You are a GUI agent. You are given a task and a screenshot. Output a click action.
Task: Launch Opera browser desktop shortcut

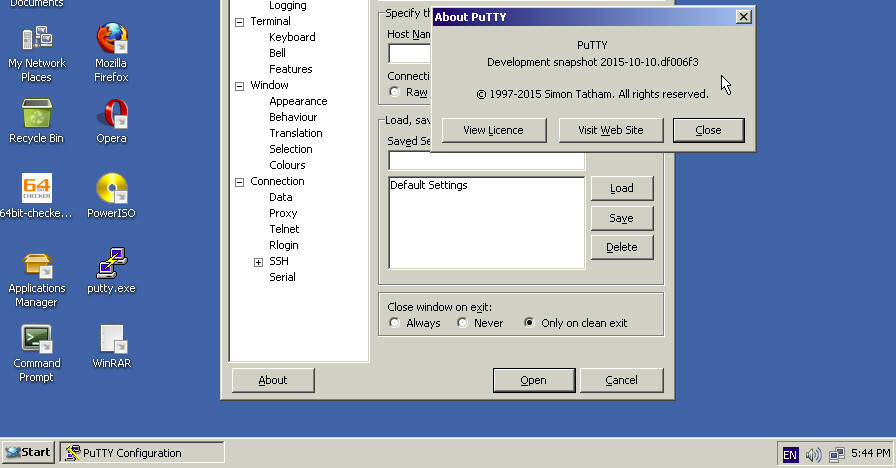point(111,121)
